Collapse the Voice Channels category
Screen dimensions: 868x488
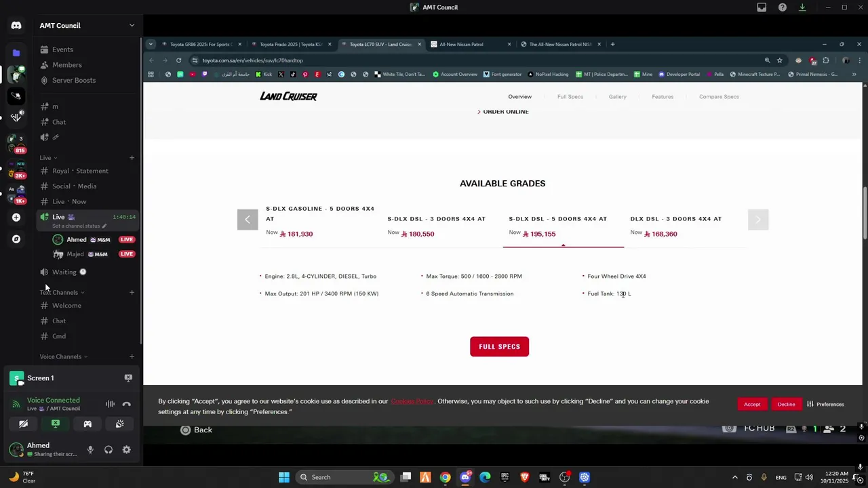63,357
